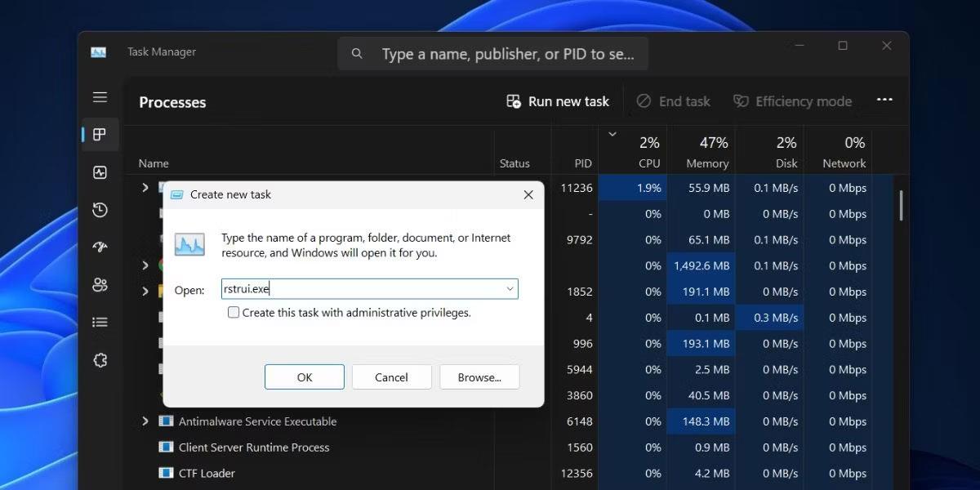
Task: Click the Antimalware Service Executable process icon
Action: click(166, 421)
